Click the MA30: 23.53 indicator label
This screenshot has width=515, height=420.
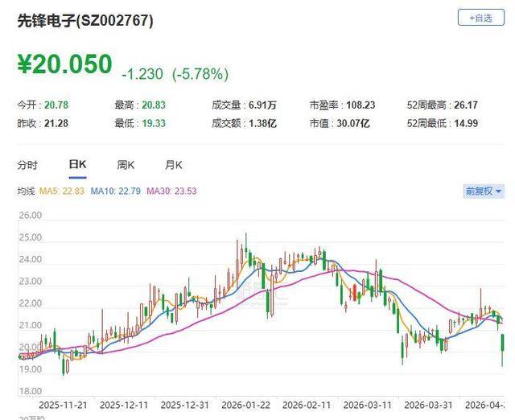171,191
